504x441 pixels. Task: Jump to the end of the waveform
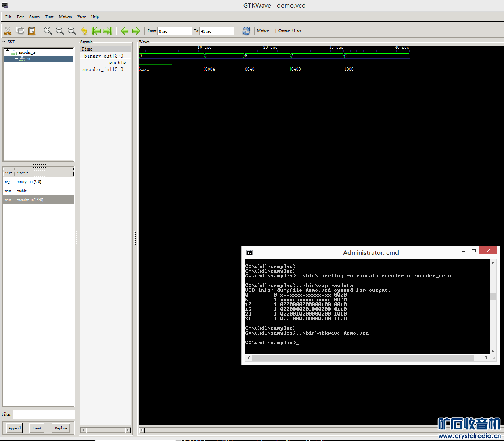coord(108,31)
